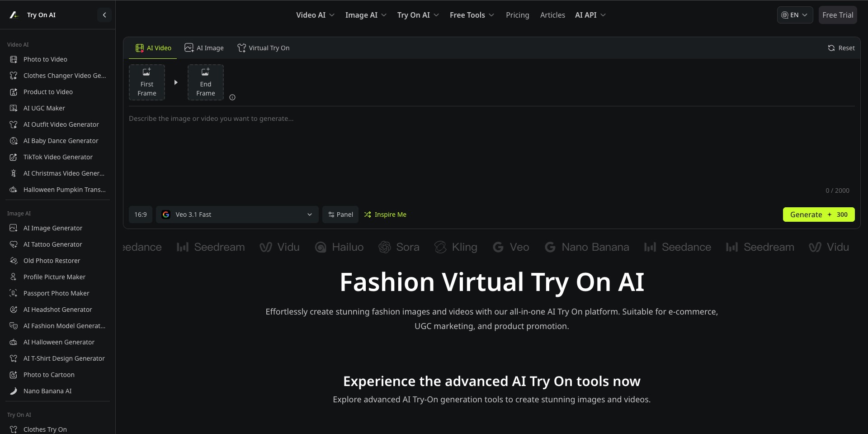Click the info icon beside End Frame
This screenshot has width=868, height=434.
point(232,97)
